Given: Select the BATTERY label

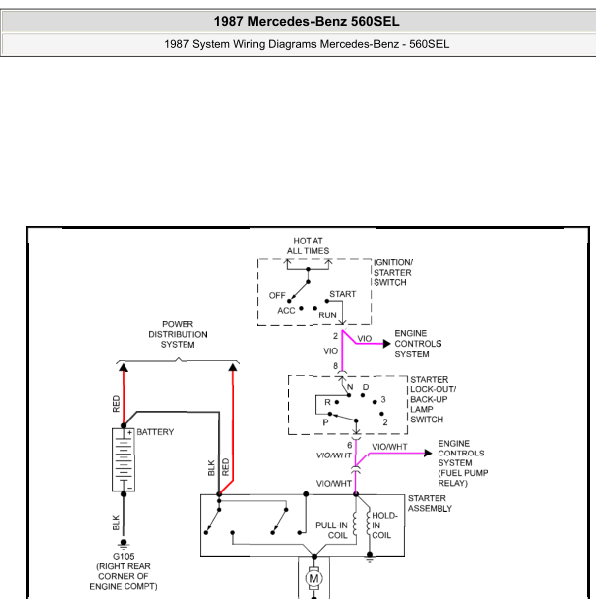Looking at the screenshot, I should (x=155, y=432).
